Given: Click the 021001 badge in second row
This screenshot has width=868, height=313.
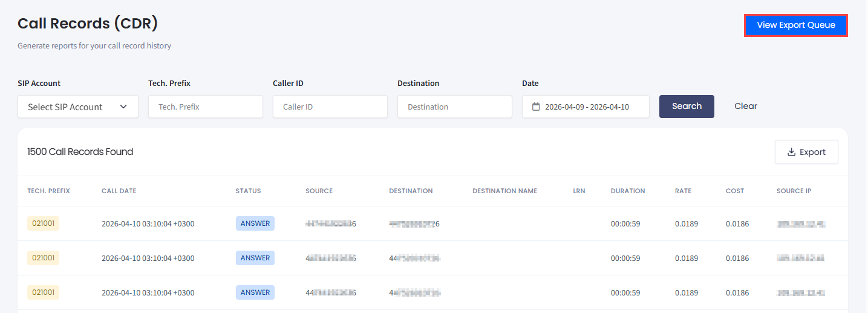Looking at the screenshot, I should pos(43,258).
